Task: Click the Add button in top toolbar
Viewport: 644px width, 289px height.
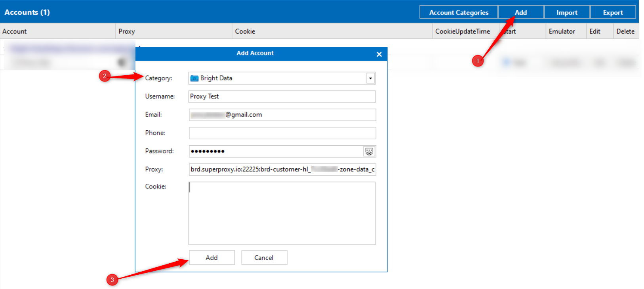Action: click(x=521, y=12)
